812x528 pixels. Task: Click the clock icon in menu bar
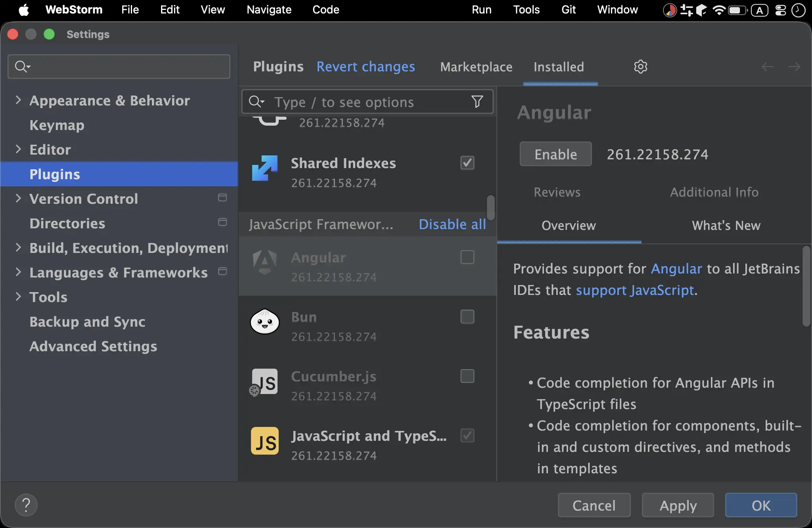(x=799, y=10)
